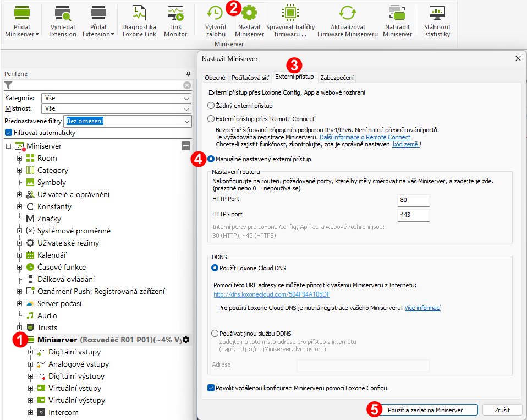
Task: Select Žádný externí přístup radio button
Action: click(x=211, y=106)
